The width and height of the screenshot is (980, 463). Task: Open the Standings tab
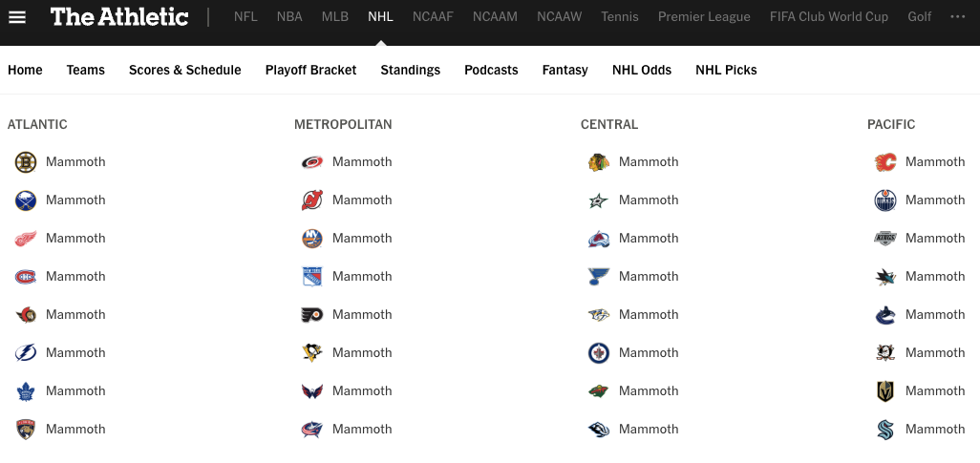click(x=410, y=70)
